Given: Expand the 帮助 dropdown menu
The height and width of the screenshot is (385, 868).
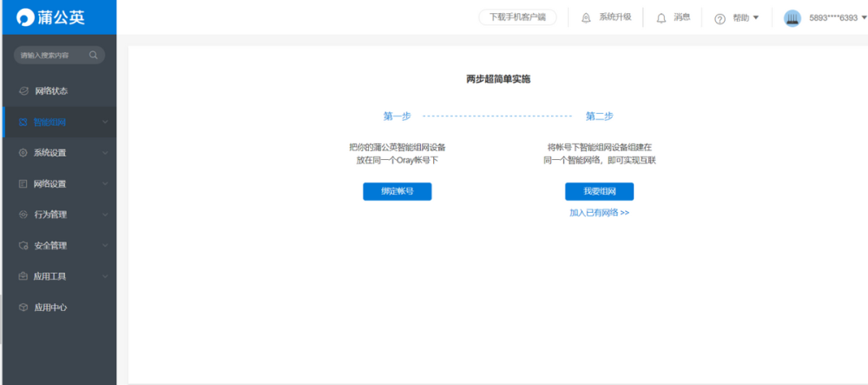Looking at the screenshot, I should pyautogui.click(x=737, y=17).
